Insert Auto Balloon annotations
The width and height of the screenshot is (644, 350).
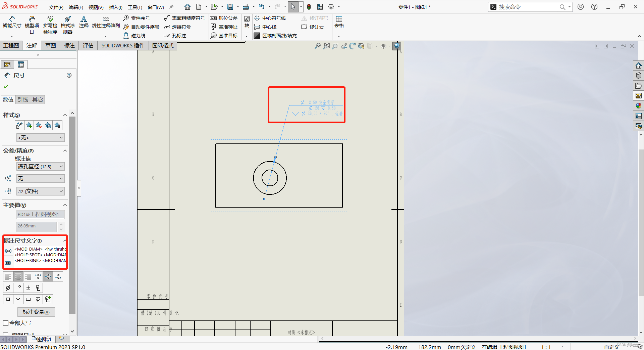tap(141, 27)
